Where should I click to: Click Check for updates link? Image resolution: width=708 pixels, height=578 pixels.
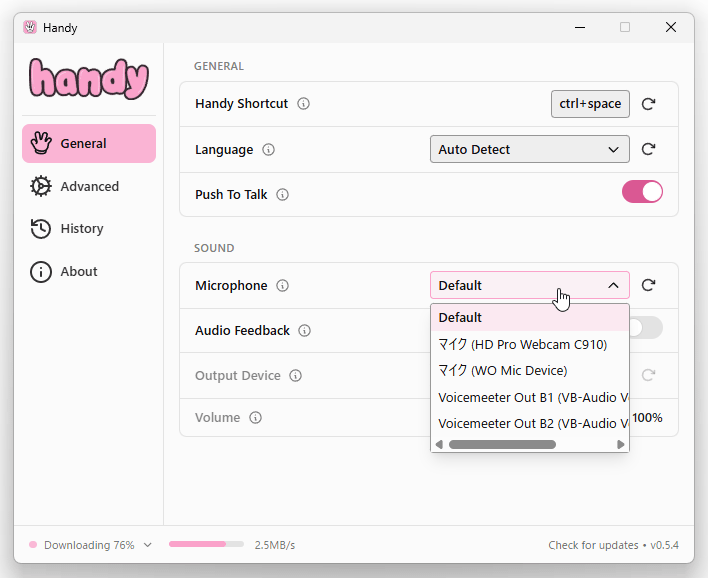click(x=593, y=545)
